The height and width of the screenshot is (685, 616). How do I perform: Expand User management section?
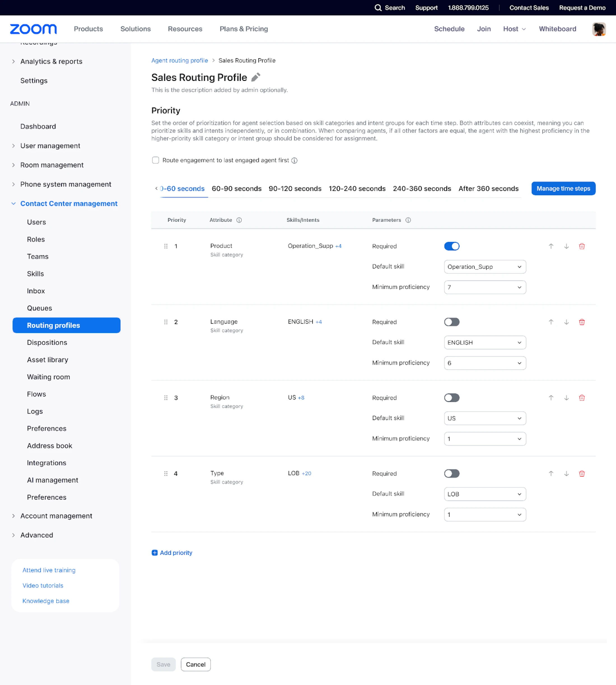pyautogui.click(x=13, y=146)
